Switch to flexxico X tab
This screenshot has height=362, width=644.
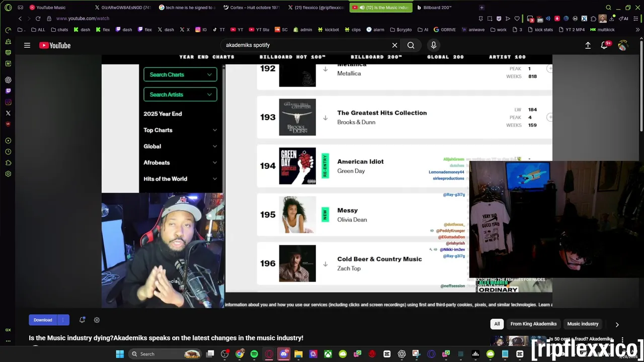[316, 8]
